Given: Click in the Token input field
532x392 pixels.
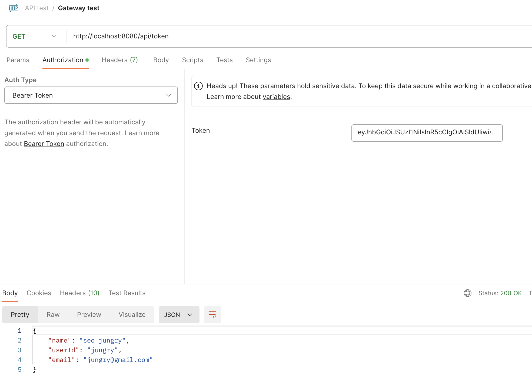Looking at the screenshot, I should tap(427, 133).
